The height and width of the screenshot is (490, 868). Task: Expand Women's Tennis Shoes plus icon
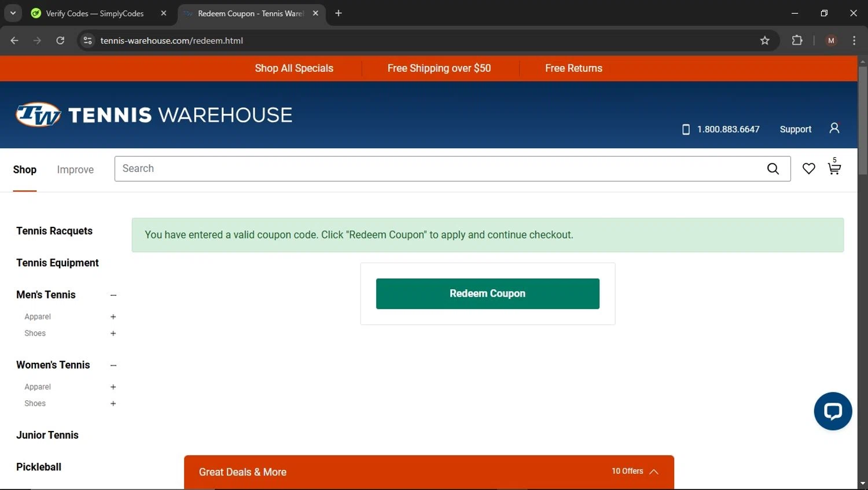(113, 404)
